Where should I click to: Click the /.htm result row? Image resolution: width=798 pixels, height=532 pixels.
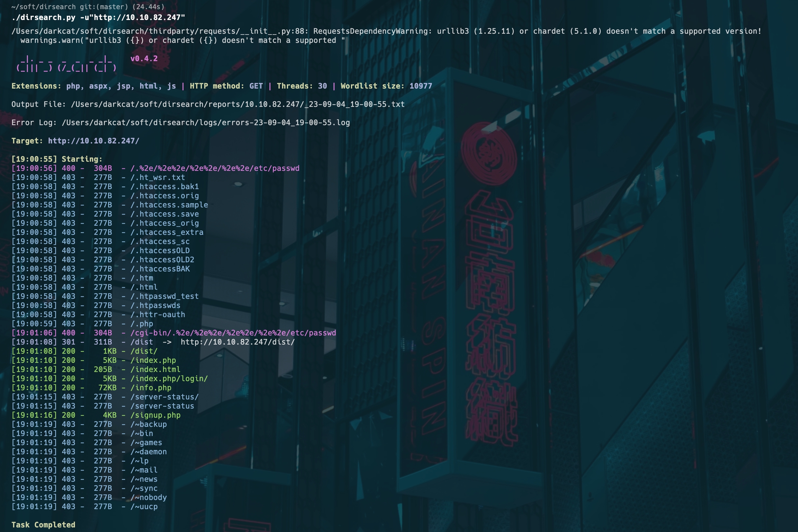82,278
